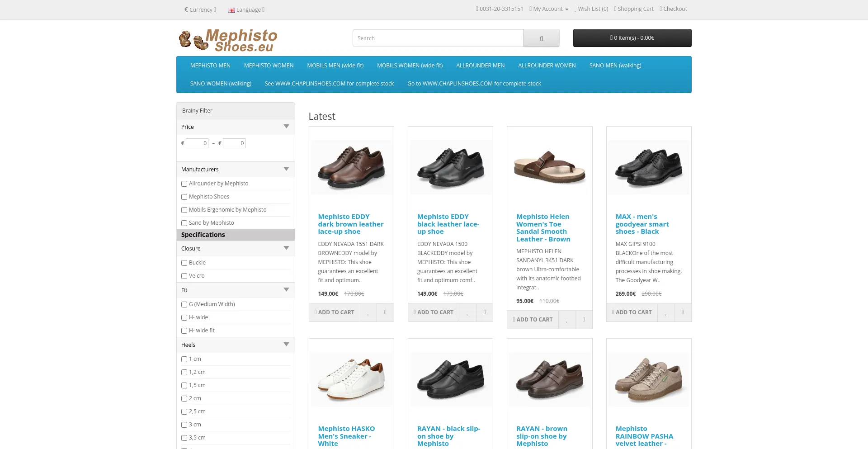Enable the Velcro closure filter
This screenshot has height=449, width=868.
click(184, 276)
